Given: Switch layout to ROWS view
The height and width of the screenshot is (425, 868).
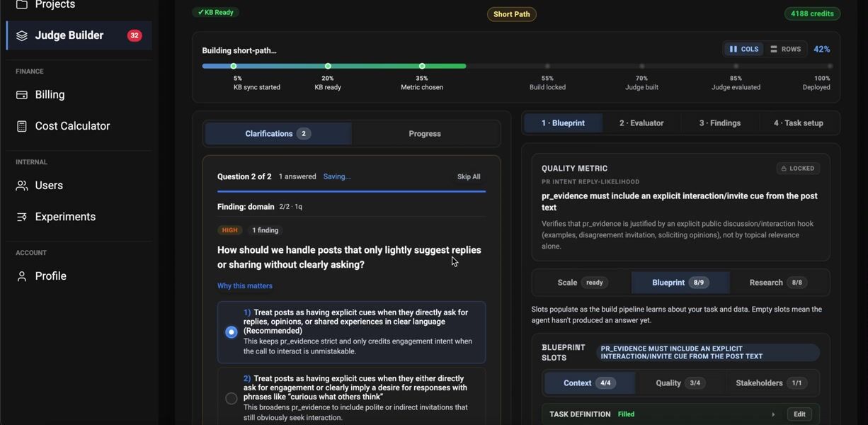Looking at the screenshot, I should [x=785, y=50].
